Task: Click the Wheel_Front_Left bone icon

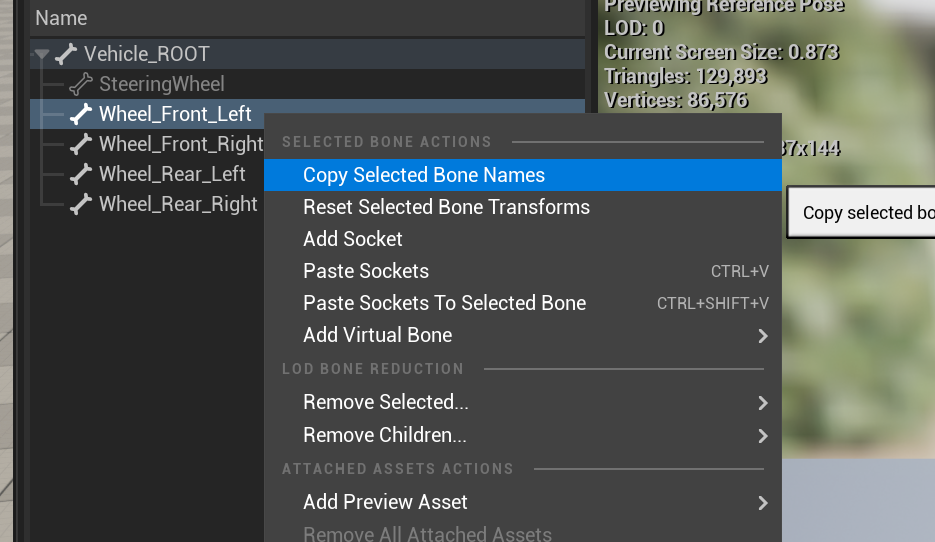Action: (81, 114)
